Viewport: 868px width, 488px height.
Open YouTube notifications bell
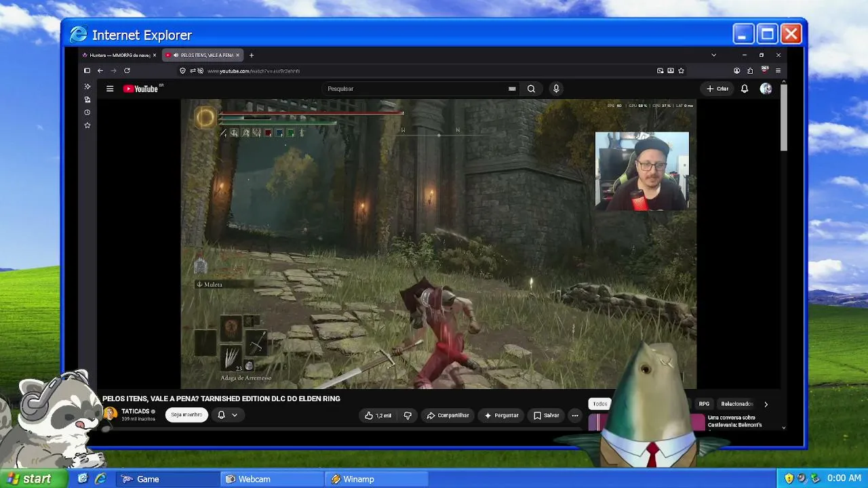(745, 89)
